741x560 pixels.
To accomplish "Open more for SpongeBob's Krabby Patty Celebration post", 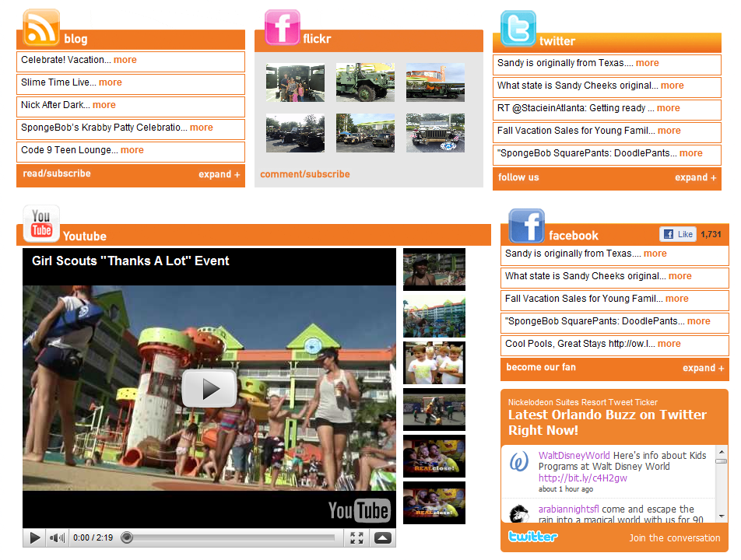I will point(202,128).
